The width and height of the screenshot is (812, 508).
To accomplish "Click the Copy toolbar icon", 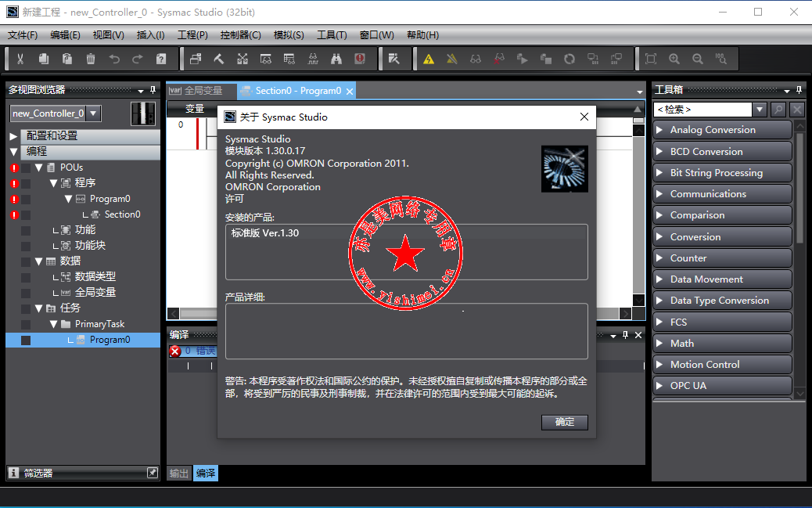I will (44, 59).
